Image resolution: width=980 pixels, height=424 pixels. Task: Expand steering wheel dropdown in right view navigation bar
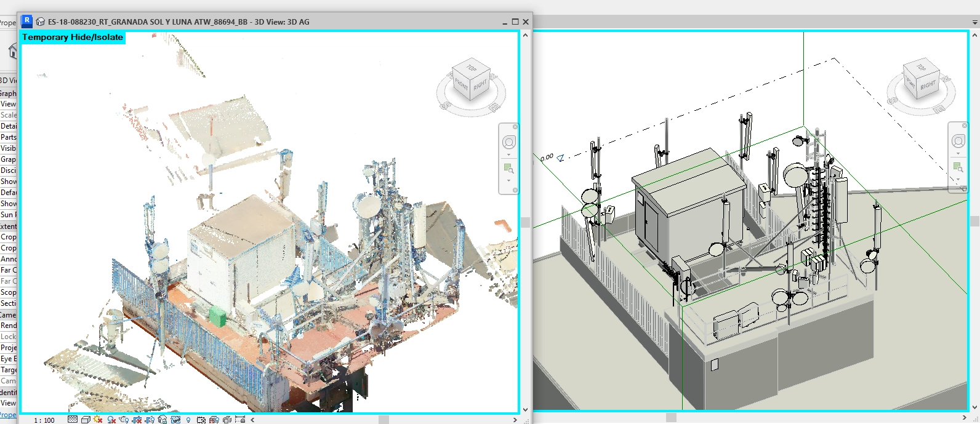958,154
